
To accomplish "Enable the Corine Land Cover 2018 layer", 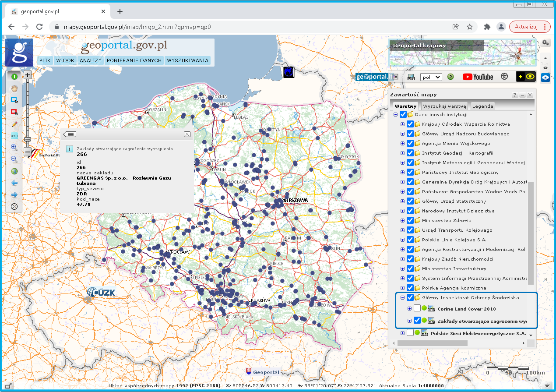I will click(417, 308).
